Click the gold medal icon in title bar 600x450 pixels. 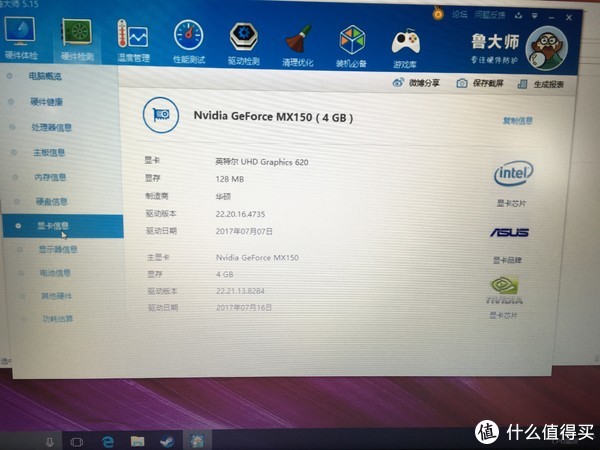[438, 14]
